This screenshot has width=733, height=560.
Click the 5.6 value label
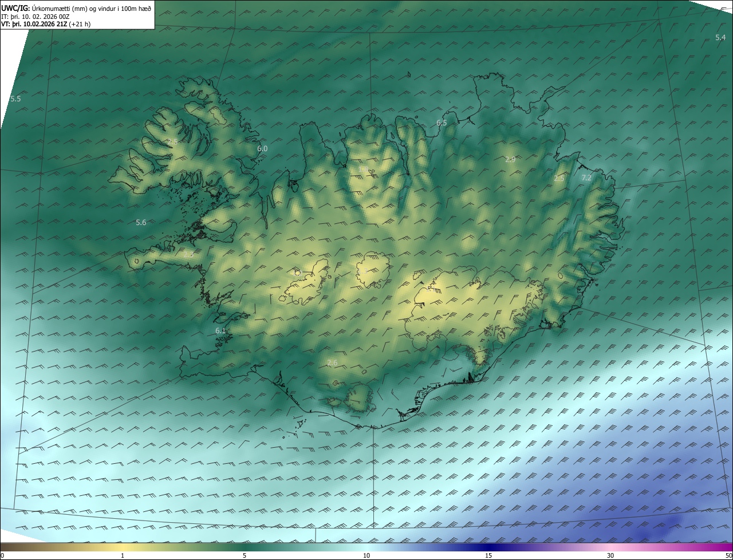click(141, 222)
